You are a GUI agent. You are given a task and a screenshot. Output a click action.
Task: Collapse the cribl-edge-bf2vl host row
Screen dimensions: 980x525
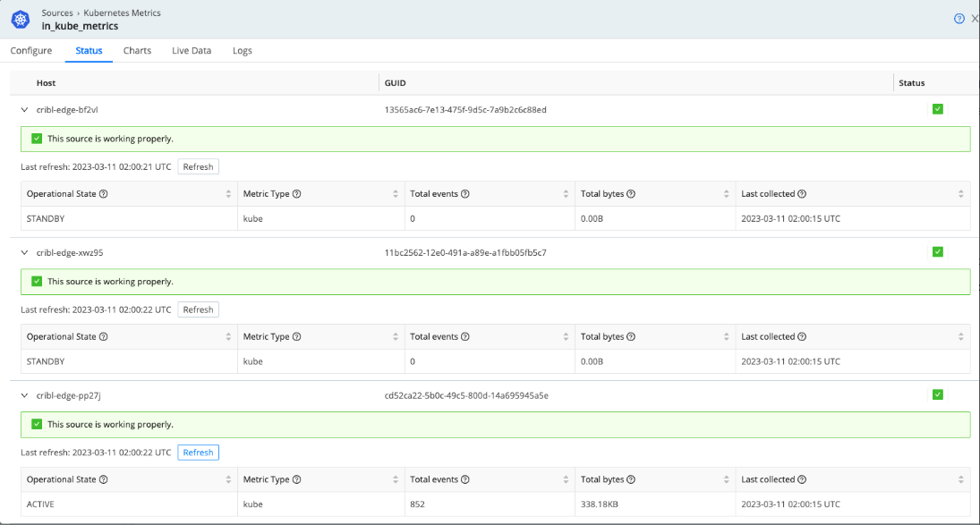[24, 109]
